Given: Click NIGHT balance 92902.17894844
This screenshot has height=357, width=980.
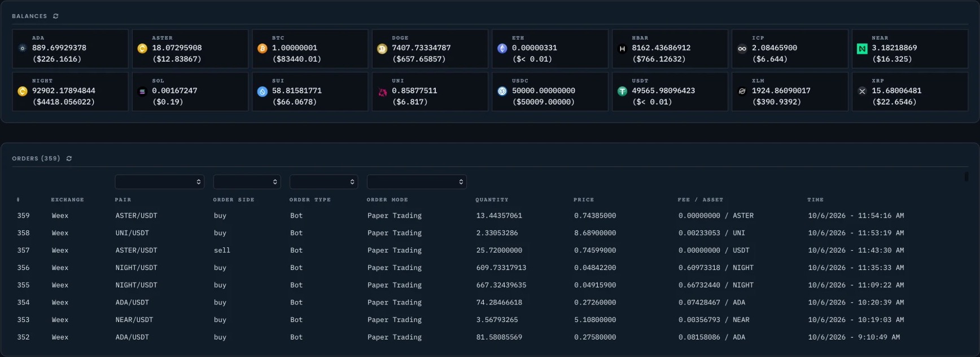Looking at the screenshot, I should pos(64,91).
